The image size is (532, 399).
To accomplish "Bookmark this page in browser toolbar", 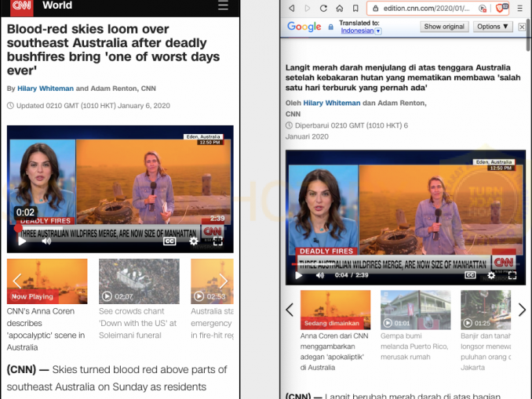I will (x=355, y=8).
